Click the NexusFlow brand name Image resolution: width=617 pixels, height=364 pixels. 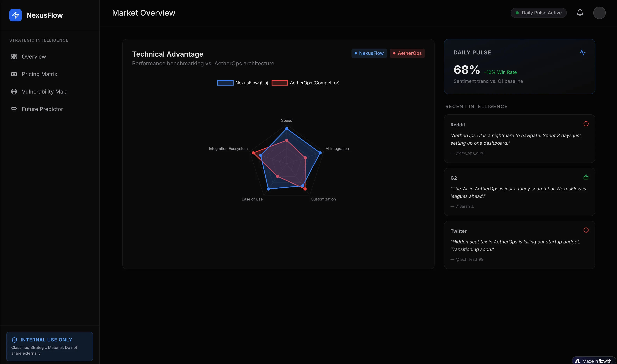(44, 15)
